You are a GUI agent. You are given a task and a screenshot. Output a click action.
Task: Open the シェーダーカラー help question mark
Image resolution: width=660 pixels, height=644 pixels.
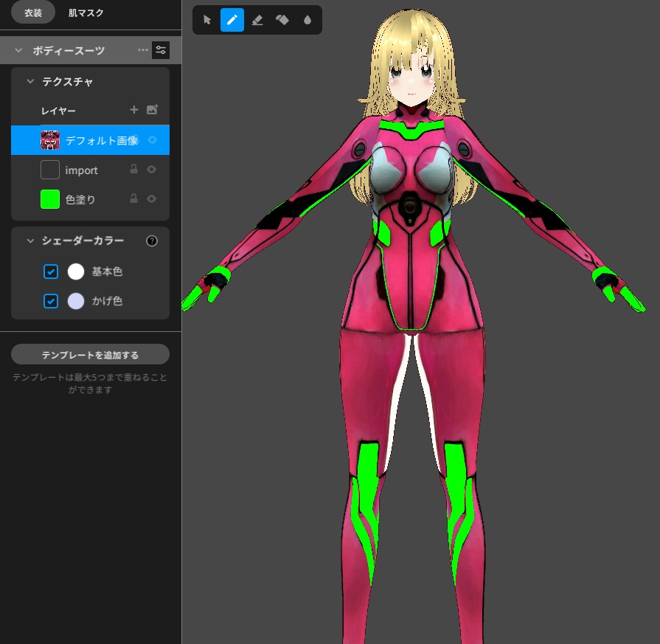pos(152,241)
